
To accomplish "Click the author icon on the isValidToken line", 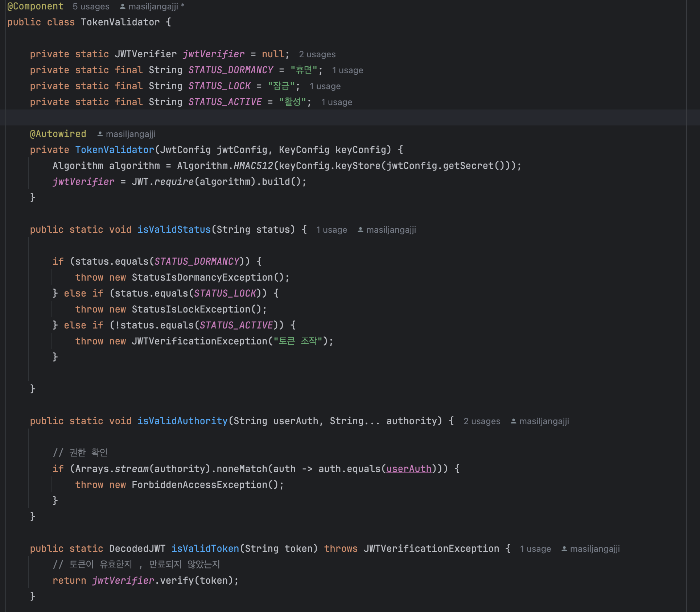I will coord(564,549).
